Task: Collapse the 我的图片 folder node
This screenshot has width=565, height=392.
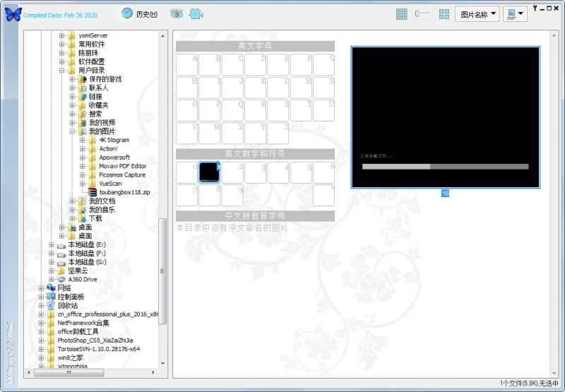Action: (72, 131)
